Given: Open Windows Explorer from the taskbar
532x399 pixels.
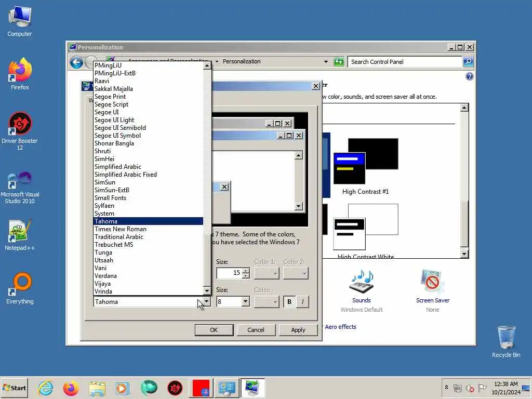Looking at the screenshot, I should (97, 388).
